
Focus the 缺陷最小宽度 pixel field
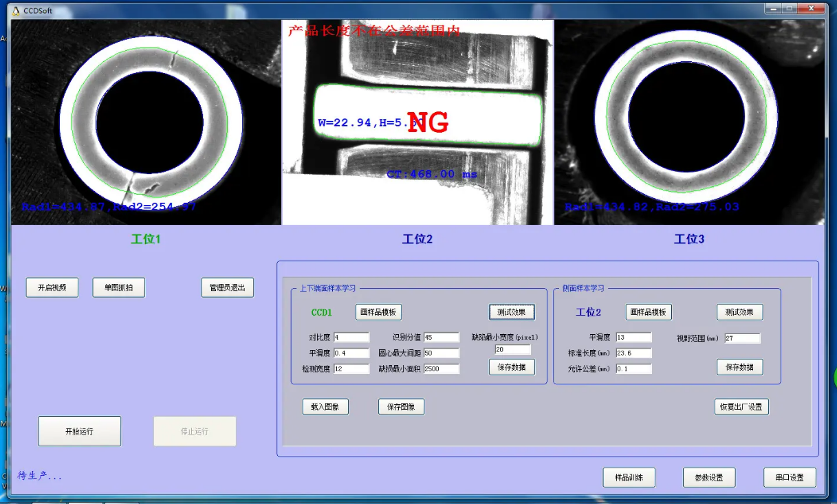[x=512, y=350]
